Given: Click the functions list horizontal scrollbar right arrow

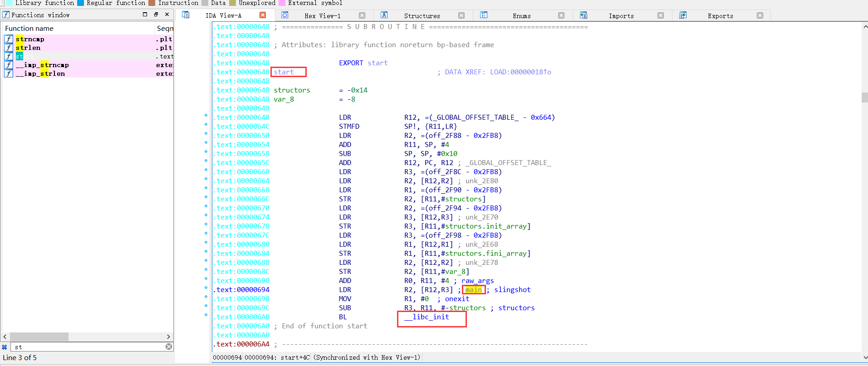Looking at the screenshot, I should [168, 337].
